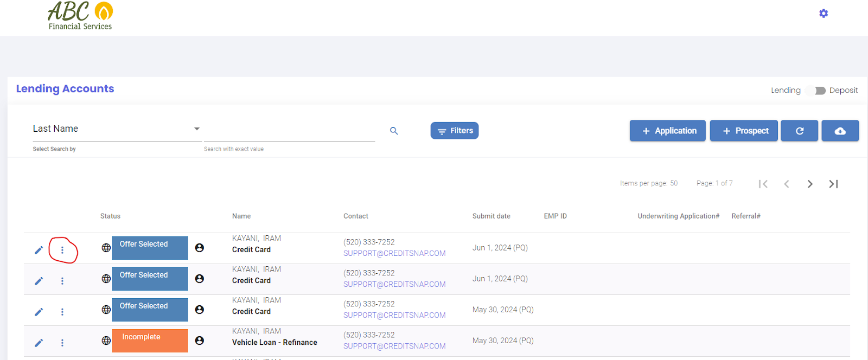Open the Last Name search-by dropdown
Image resolution: width=868 pixels, height=360 pixels.
pyautogui.click(x=117, y=129)
